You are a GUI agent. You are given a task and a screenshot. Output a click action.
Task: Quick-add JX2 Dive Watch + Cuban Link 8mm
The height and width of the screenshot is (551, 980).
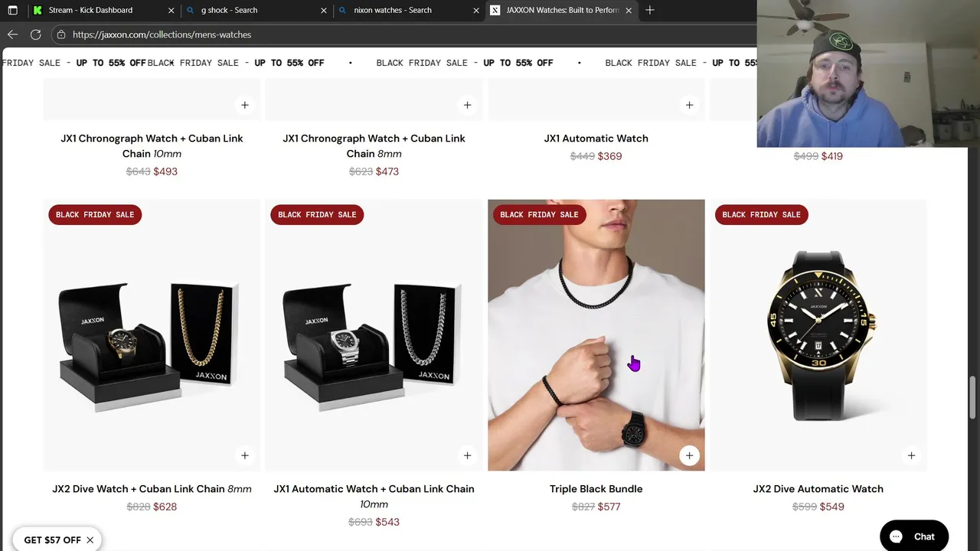245,455
